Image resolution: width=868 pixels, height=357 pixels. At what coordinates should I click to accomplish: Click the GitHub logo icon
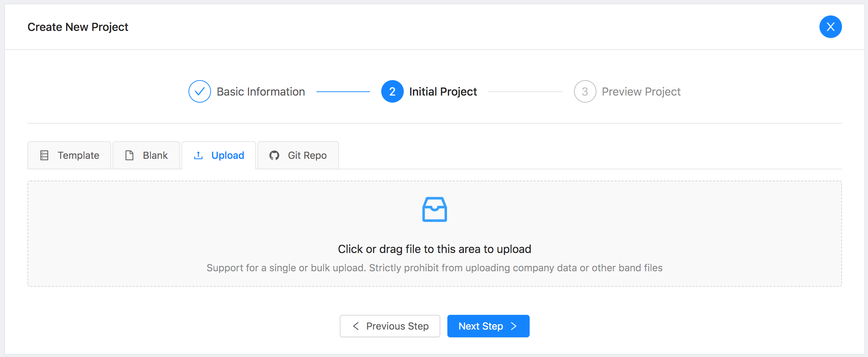[x=274, y=155]
